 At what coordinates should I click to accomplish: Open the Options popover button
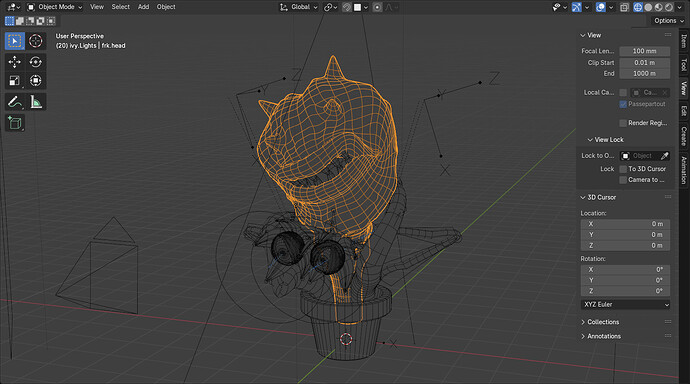[668, 21]
